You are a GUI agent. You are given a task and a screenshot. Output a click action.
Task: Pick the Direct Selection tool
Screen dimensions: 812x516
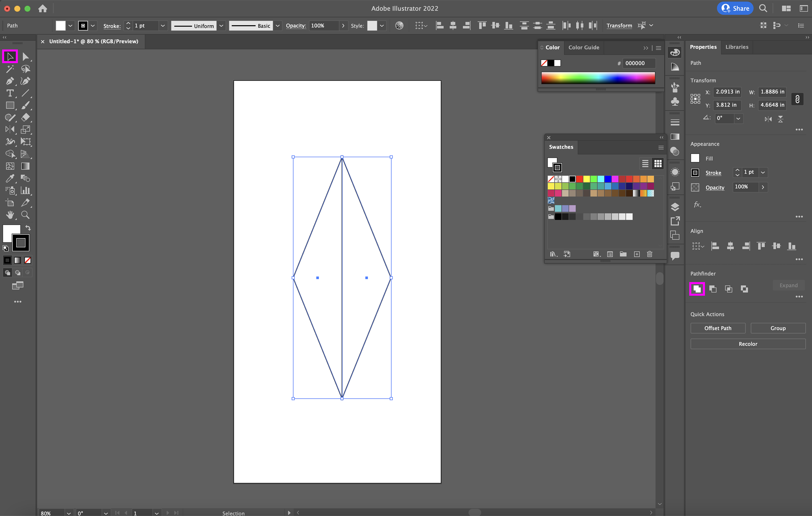pos(26,57)
